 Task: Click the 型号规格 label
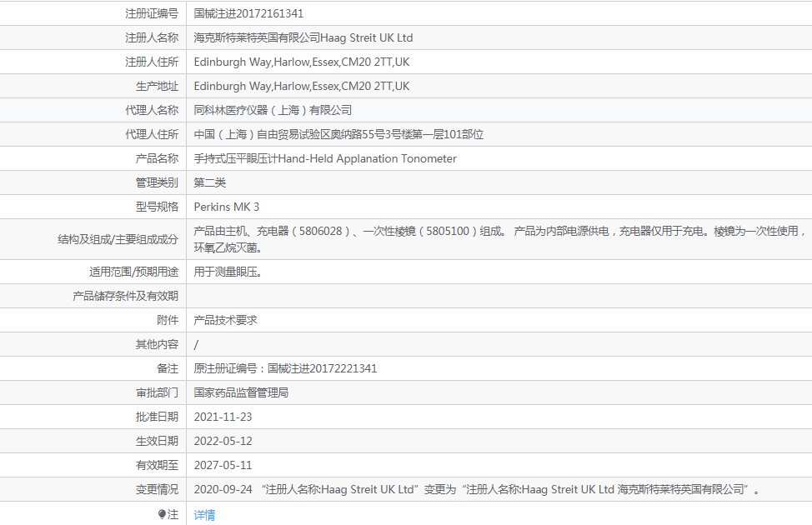coord(157,207)
